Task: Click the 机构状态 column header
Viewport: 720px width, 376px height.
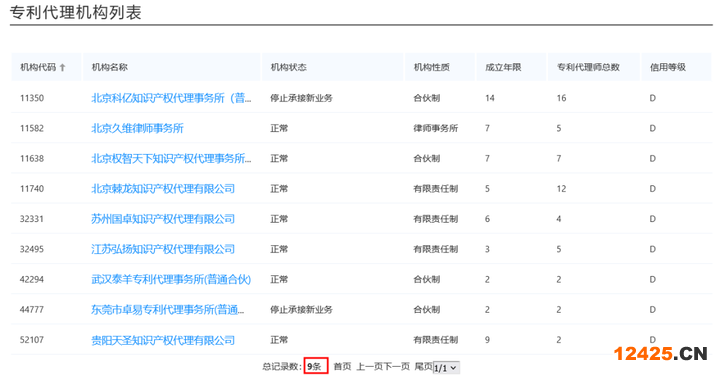Action: (288, 67)
